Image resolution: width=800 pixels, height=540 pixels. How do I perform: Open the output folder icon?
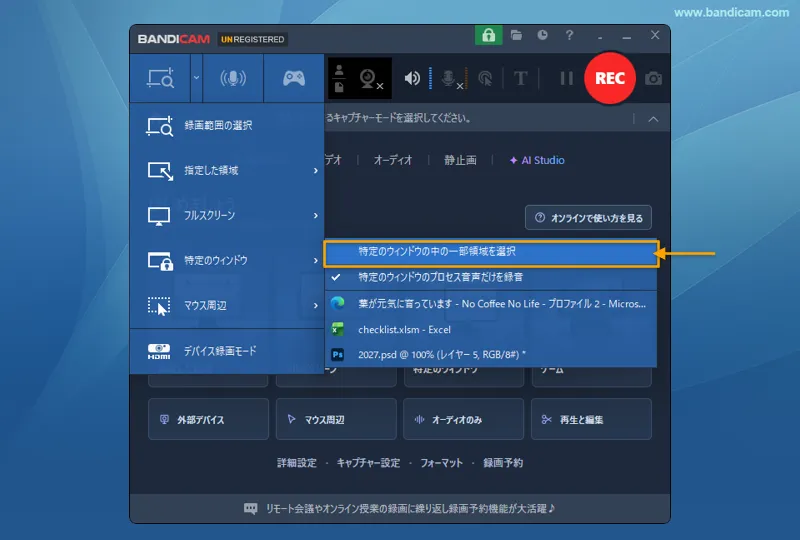516,35
